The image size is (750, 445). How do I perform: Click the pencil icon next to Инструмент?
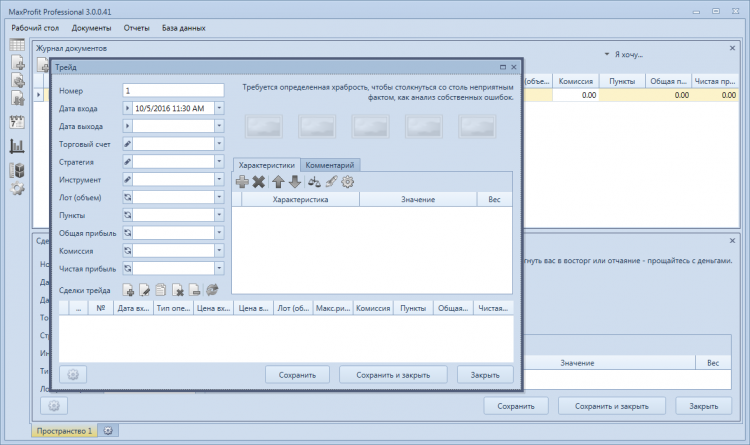pyautogui.click(x=128, y=179)
